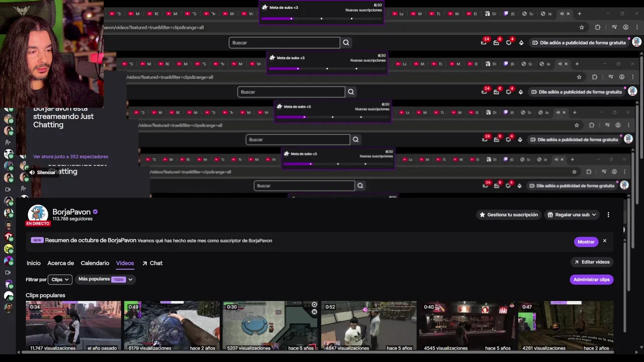Open the 0:49 clip with 6179 views
Screen dimensions: 644x362
click(x=172, y=326)
